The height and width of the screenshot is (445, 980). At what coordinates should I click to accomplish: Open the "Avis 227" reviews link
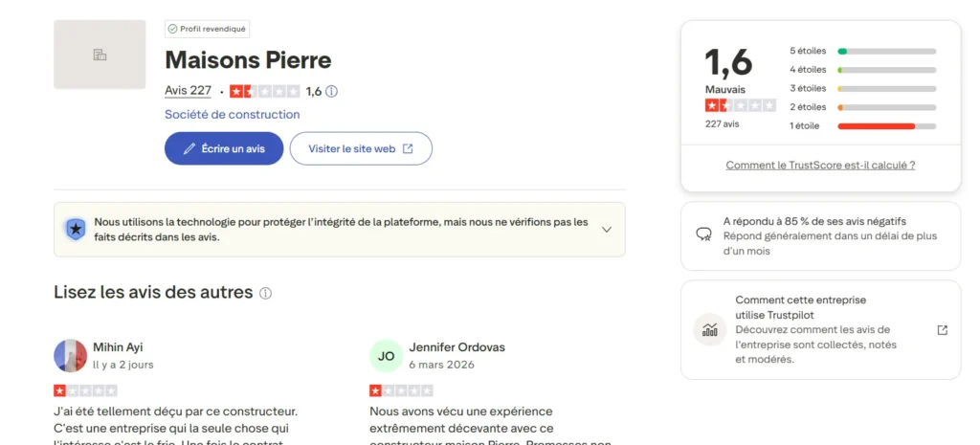click(188, 91)
